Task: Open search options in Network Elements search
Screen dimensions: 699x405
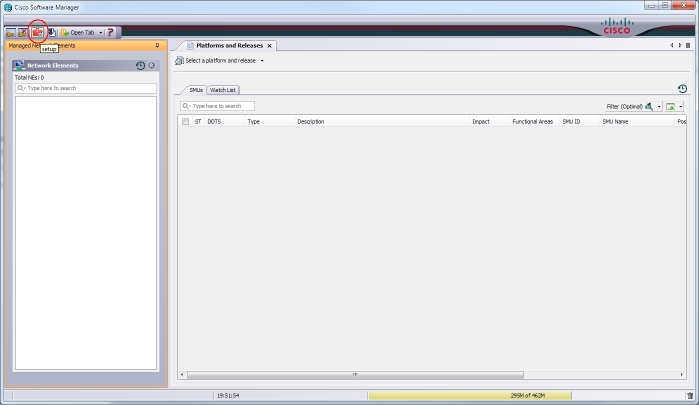Action: (x=21, y=88)
